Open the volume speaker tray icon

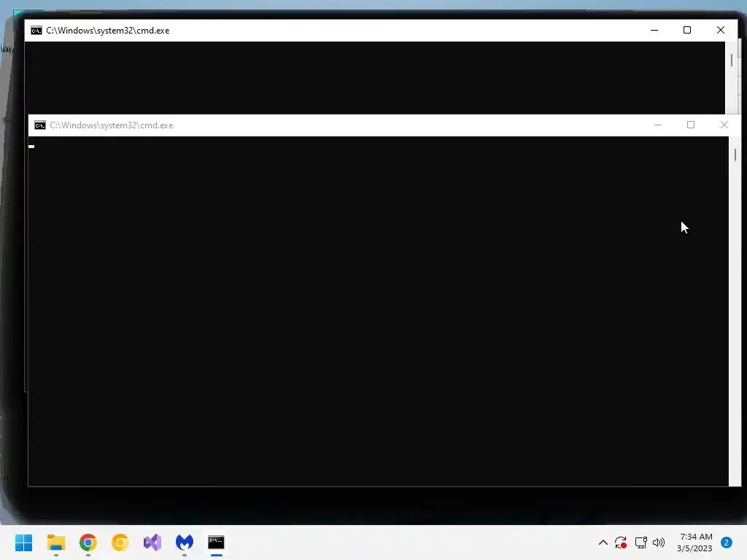659,542
